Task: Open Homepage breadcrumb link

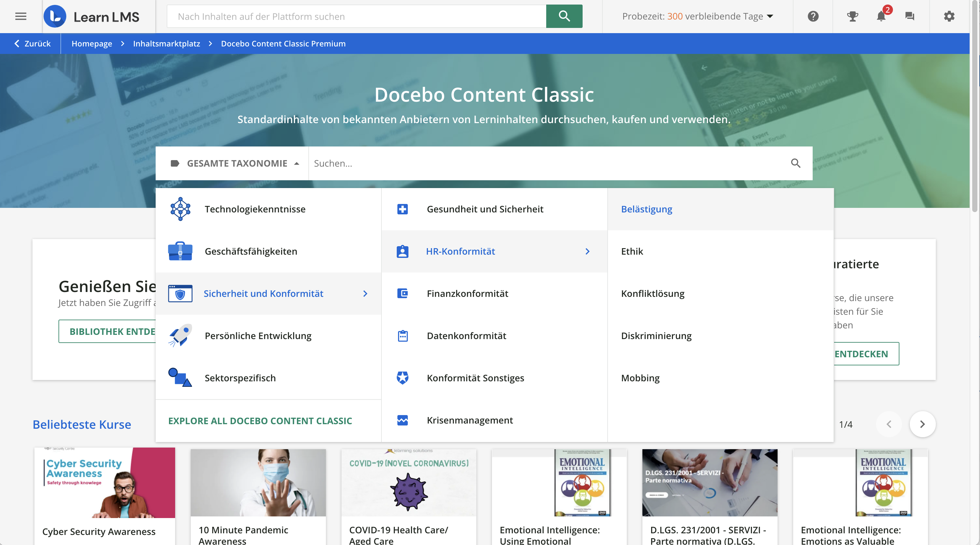Action: 92,43
